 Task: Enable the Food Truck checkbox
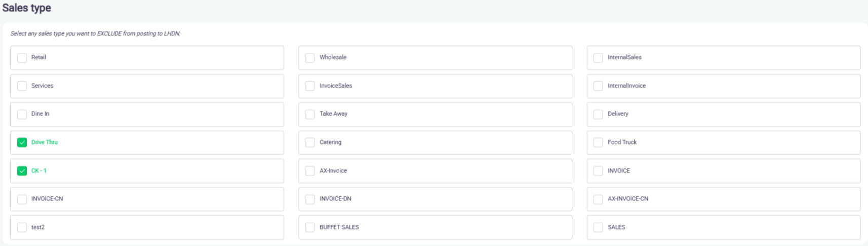(598, 143)
